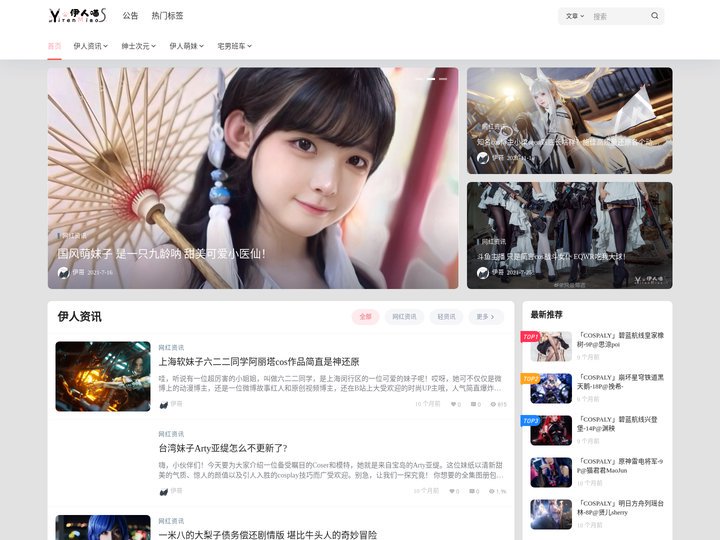Open link 原神雷电将军-9P@猫君君
Screen dimensions: 720x540
point(620,466)
